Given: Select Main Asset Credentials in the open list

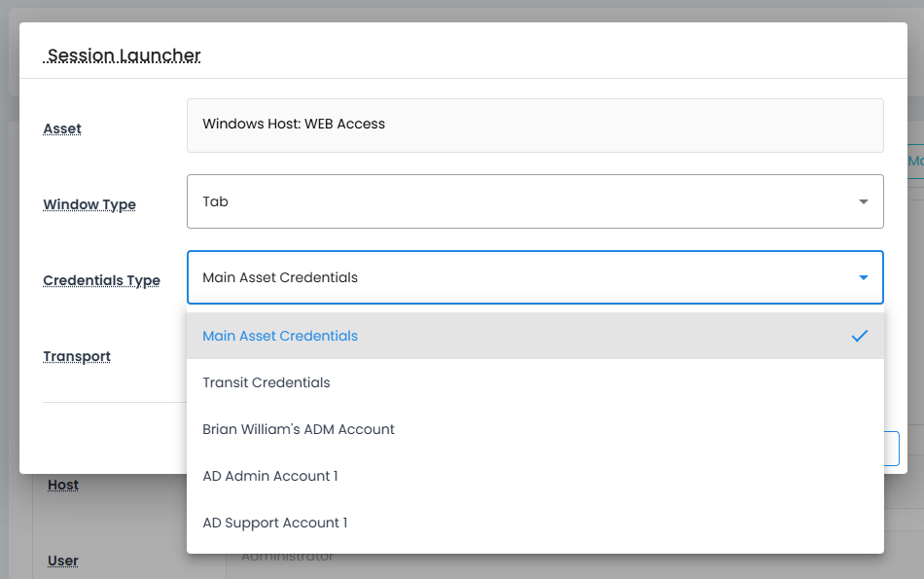Looking at the screenshot, I should 280,336.
